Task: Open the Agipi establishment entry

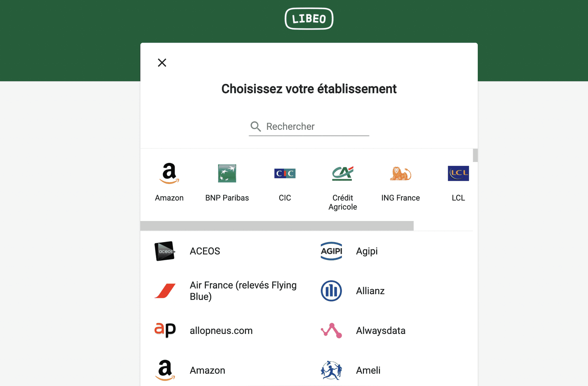Action: 367,251
